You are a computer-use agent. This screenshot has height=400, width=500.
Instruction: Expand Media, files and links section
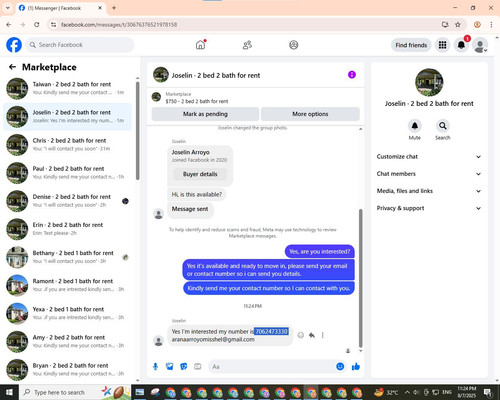(429, 191)
